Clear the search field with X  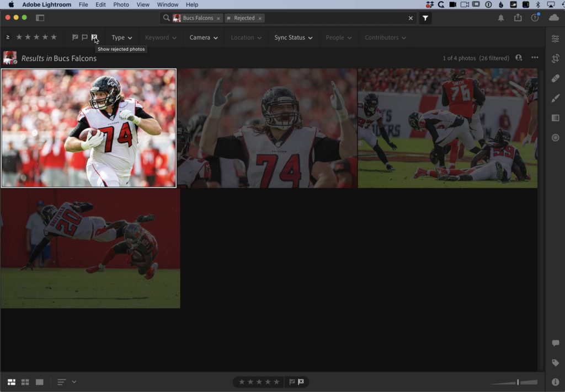tap(411, 18)
